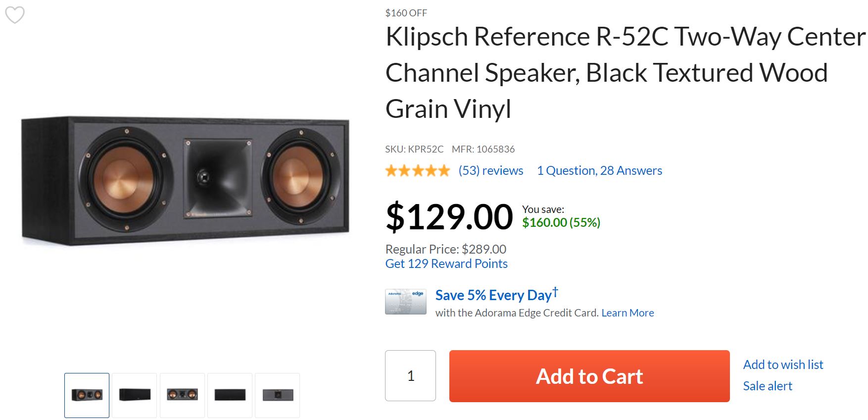This screenshot has height=420, width=868.
Task: Go to 1 Question, 28 Answers
Action: click(599, 171)
